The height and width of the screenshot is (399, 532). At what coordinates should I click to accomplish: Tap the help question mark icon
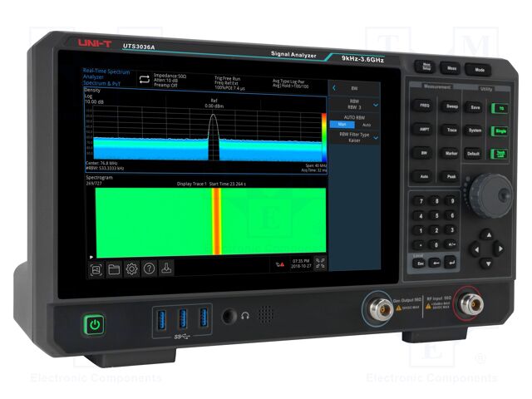point(149,268)
